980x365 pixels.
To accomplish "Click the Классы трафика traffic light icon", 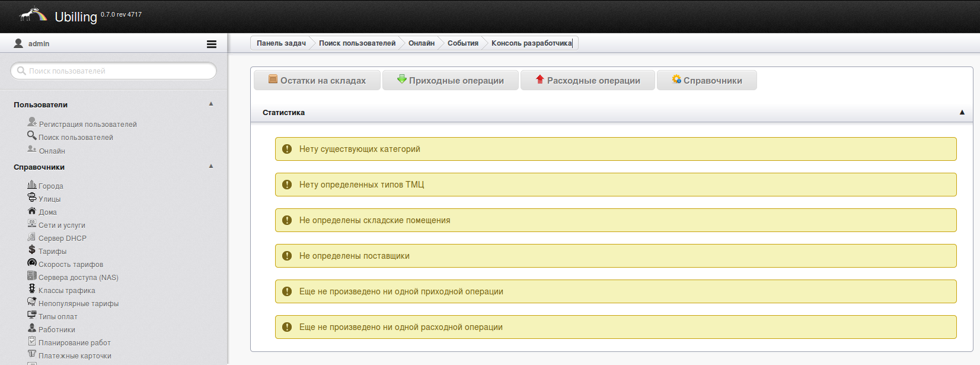I will (32, 289).
